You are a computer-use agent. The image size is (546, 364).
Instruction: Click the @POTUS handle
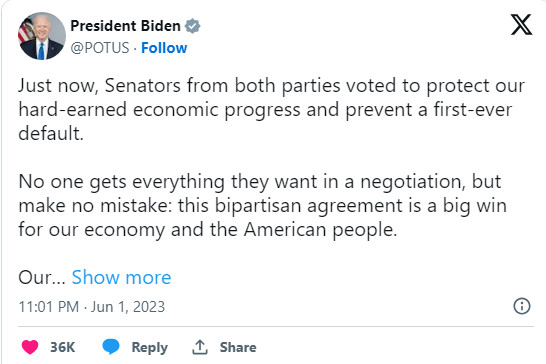(100, 48)
